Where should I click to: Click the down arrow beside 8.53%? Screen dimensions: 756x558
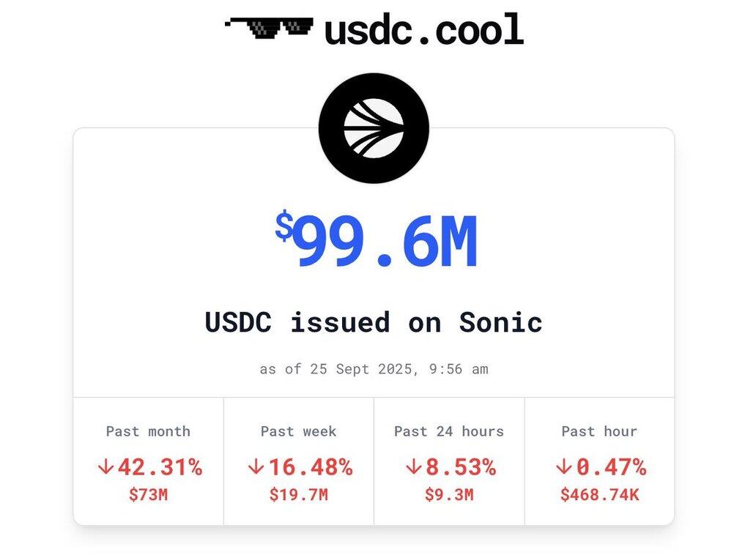[x=414, y=467]
